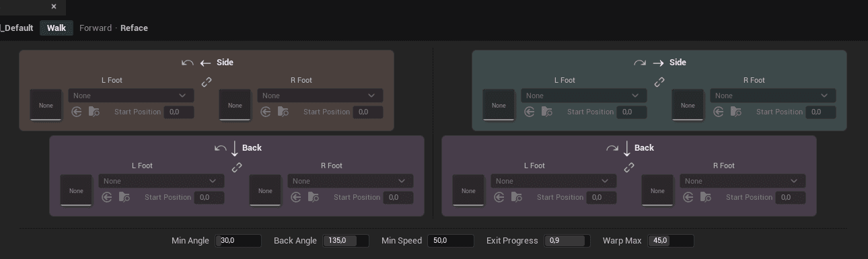Open right Side L Foot asset dropdown
The width and height of the screenshot is (868, 259).
click(x=584, y=96)
